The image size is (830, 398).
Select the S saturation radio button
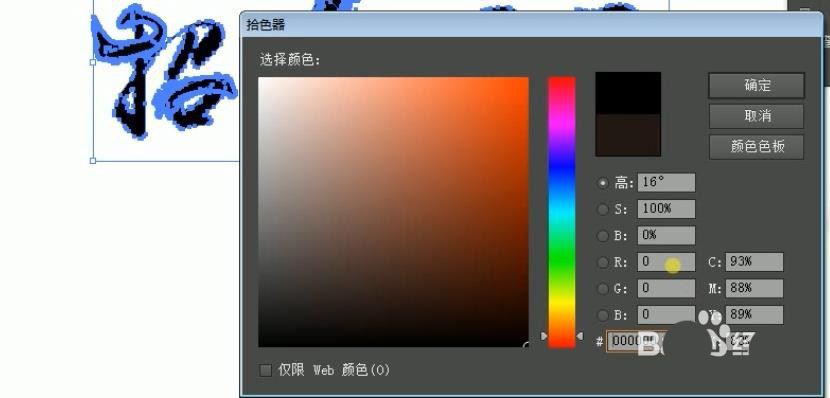[x=602, y=209]
